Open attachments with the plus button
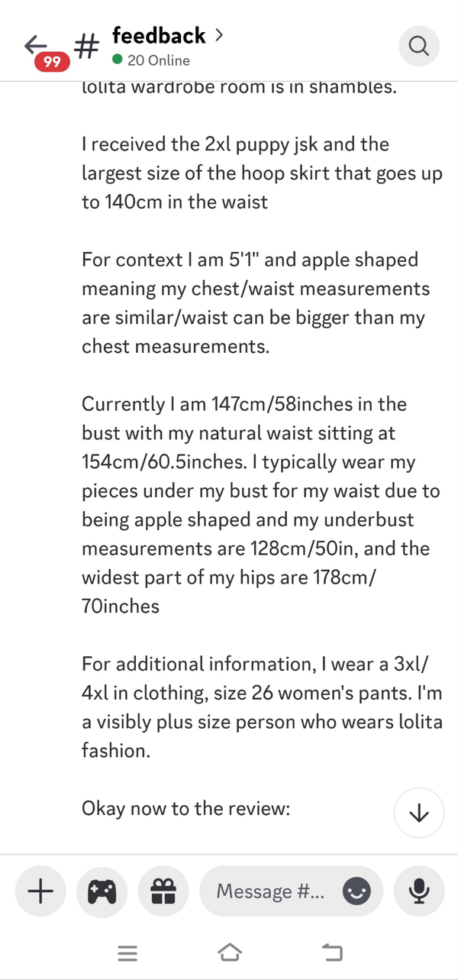 40,891
